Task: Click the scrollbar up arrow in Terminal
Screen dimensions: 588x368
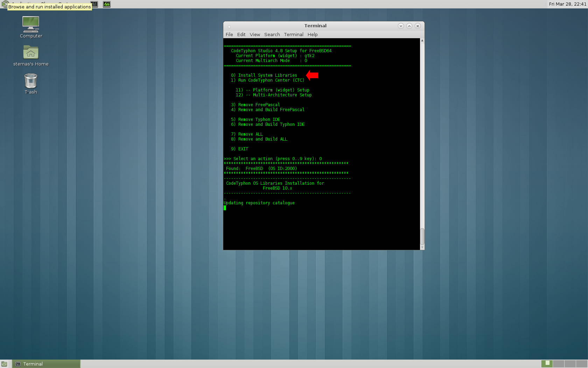Action: point(422,40)
